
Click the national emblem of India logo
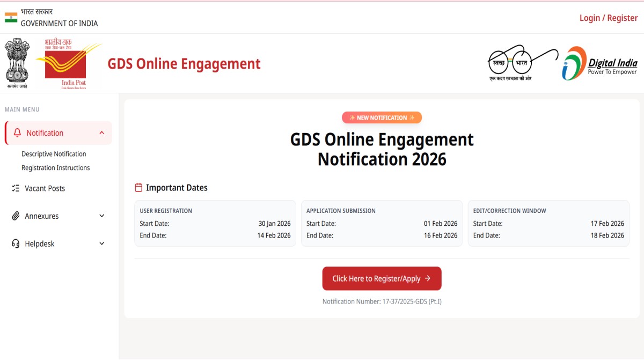(x=17, y=63)
